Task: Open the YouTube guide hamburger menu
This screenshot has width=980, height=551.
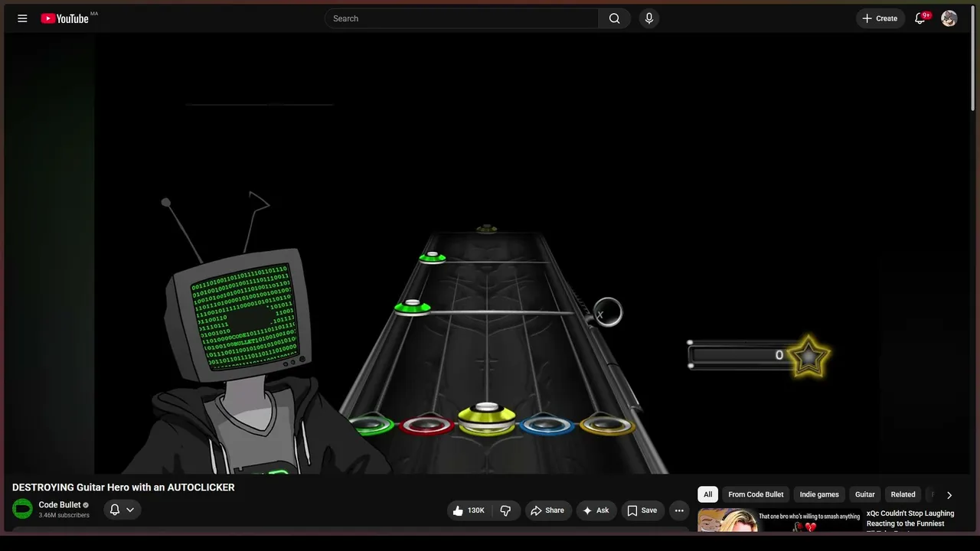Action: 22,18
